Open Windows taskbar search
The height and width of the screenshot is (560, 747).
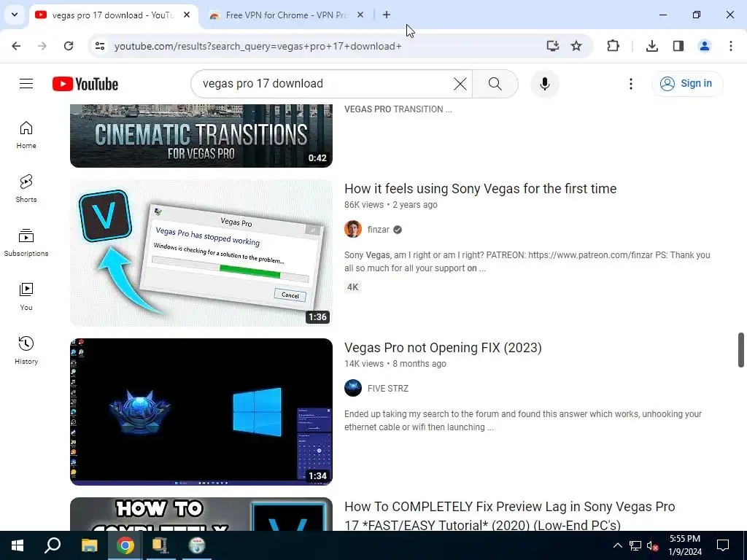click(53, 545)
